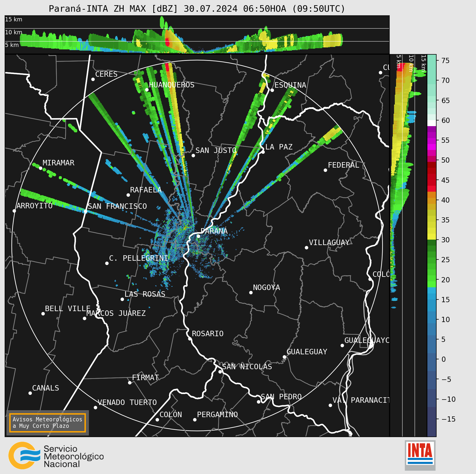This screenshot has height=474, width=476.
Task: Click the white 60 dBZ band on the color scale
Action: (432, 123)
